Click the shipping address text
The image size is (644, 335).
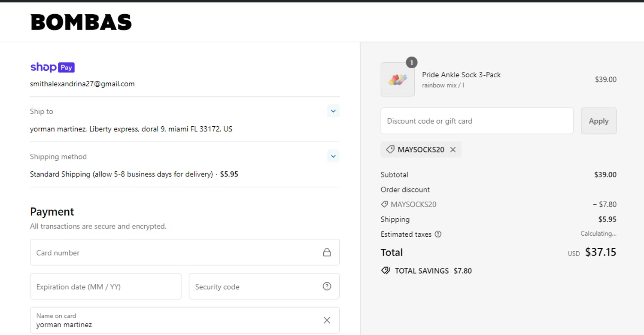(131, 129)
